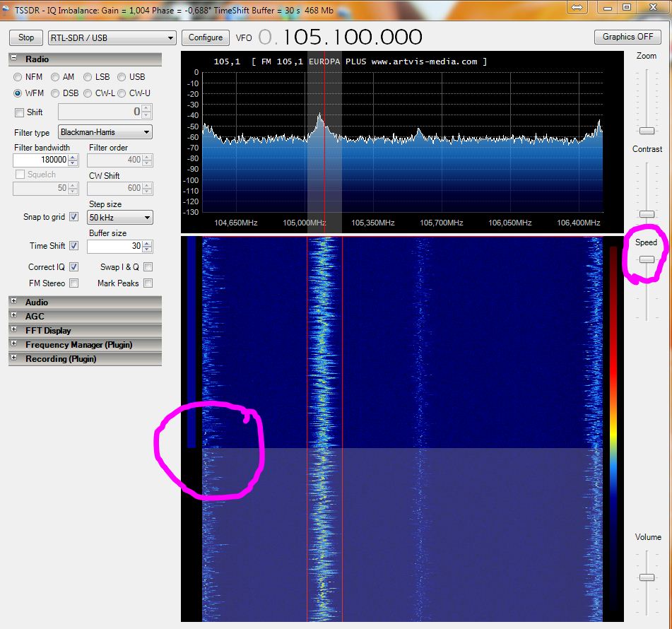Turn on the Mark Peaks checkbox
Viewport: 672px width, 629px height.
pyautogui.click(x=148, y=283)
